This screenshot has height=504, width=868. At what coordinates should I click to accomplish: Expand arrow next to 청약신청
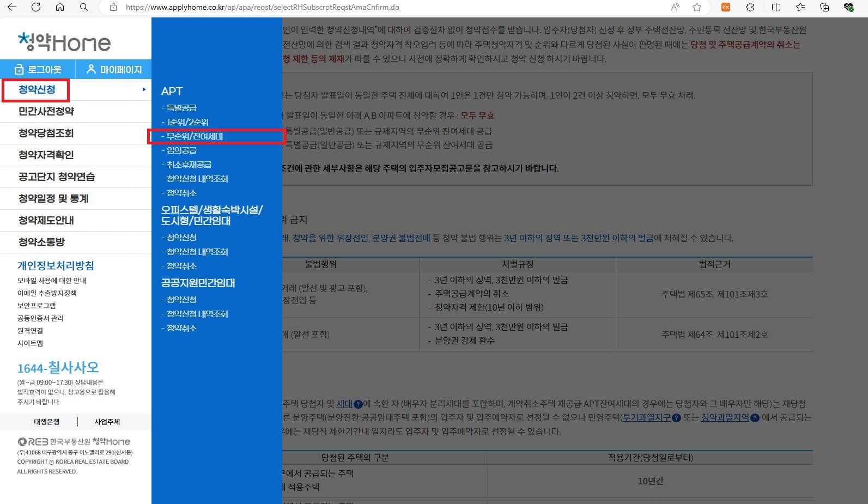[144, 89]
